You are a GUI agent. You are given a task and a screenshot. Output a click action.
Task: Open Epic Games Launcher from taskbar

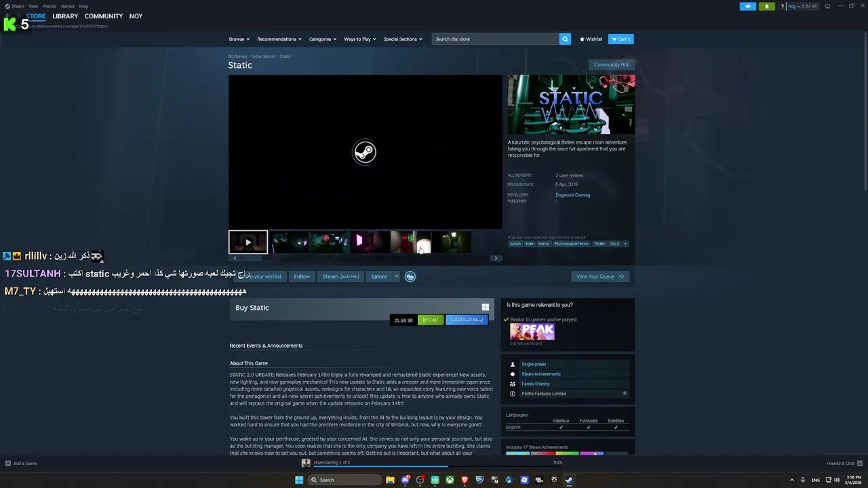coord(554,480)
